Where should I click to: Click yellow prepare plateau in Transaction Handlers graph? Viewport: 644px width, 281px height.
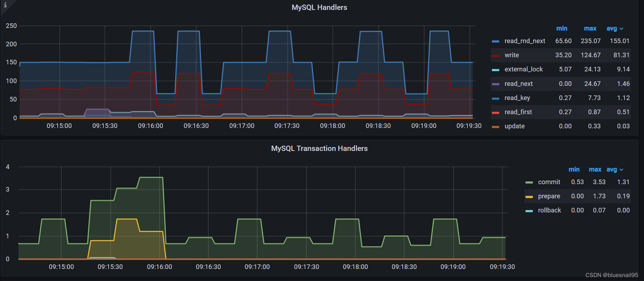(126, 219)
